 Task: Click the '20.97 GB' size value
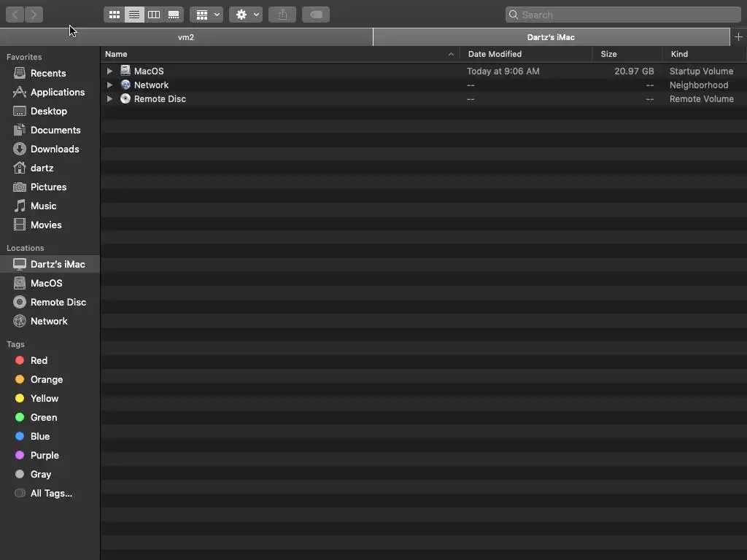pos(634,71)
